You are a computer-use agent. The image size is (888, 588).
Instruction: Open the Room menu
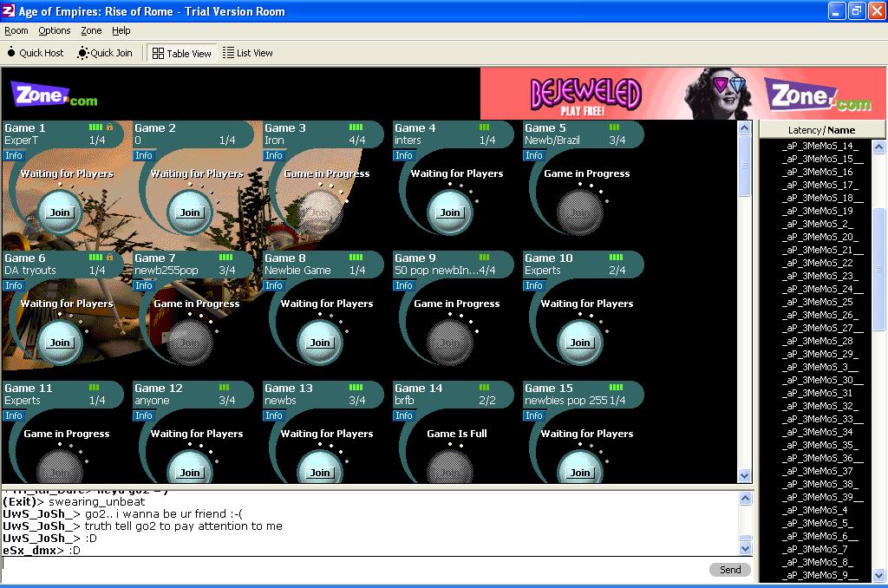coord(16,30)
